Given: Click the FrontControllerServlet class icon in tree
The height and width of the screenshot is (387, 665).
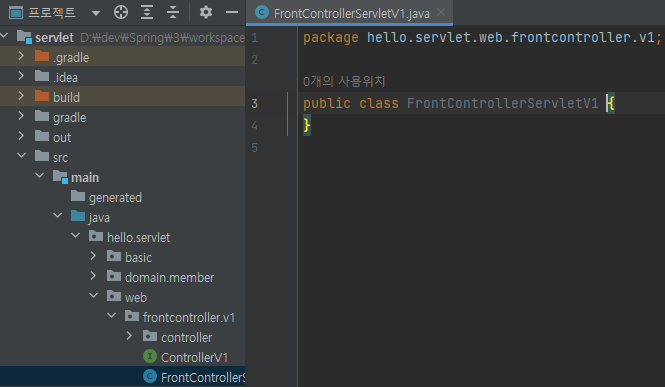Looking at the screenshot, I should point(150,376).
